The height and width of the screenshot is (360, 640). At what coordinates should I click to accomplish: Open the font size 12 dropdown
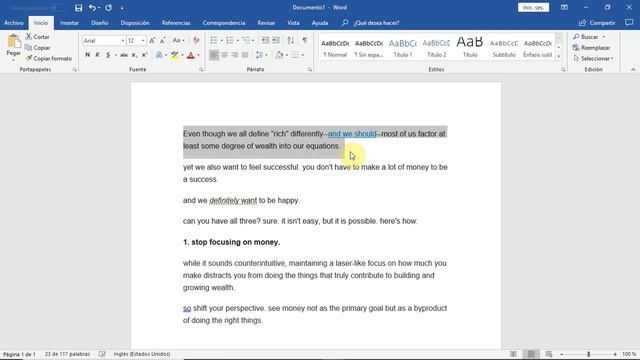[143, 40]
